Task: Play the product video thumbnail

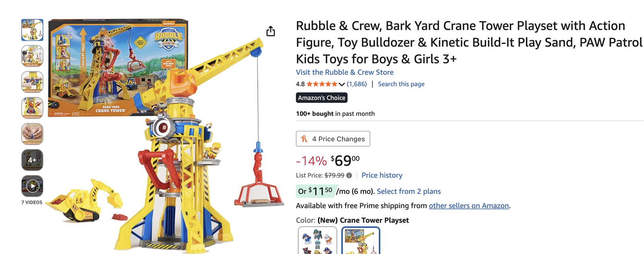Action: [x=32, y=186]
